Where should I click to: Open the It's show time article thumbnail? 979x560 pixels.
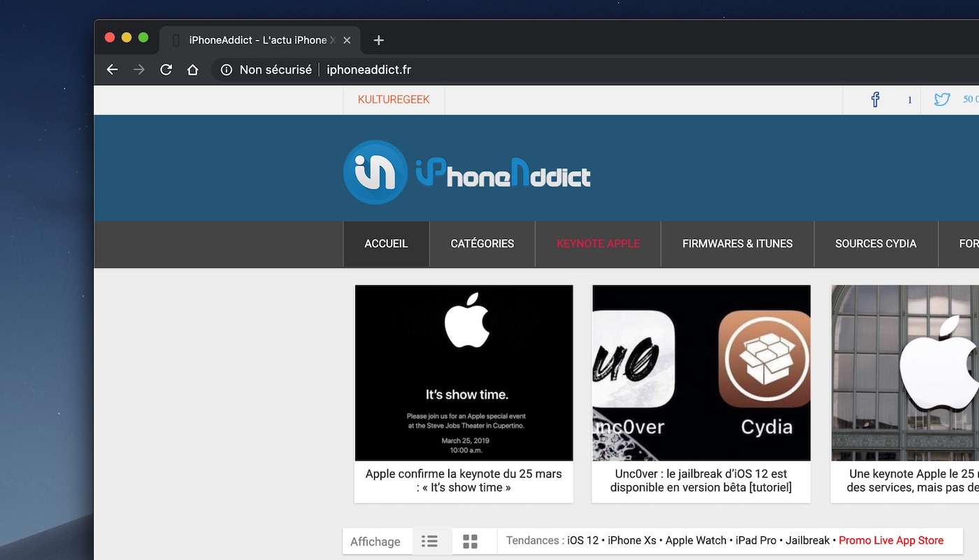[464, 373]
